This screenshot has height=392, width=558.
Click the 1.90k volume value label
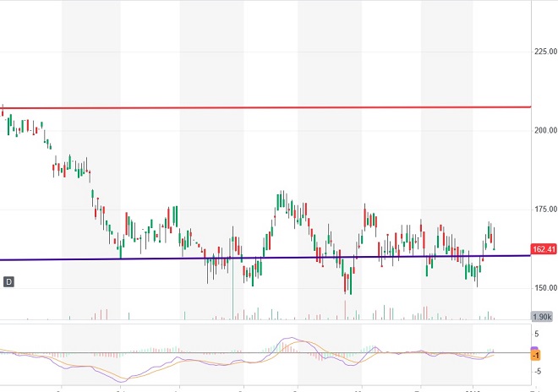click(542, 316)
